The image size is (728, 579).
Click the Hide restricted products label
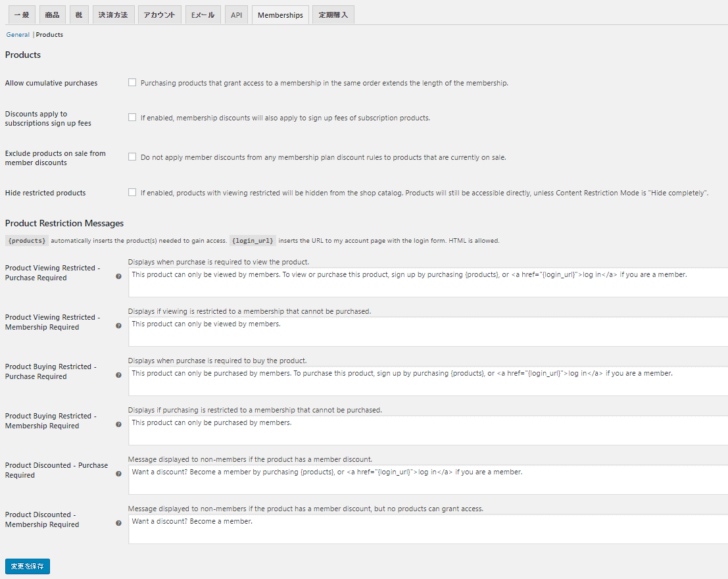point(45,193)
